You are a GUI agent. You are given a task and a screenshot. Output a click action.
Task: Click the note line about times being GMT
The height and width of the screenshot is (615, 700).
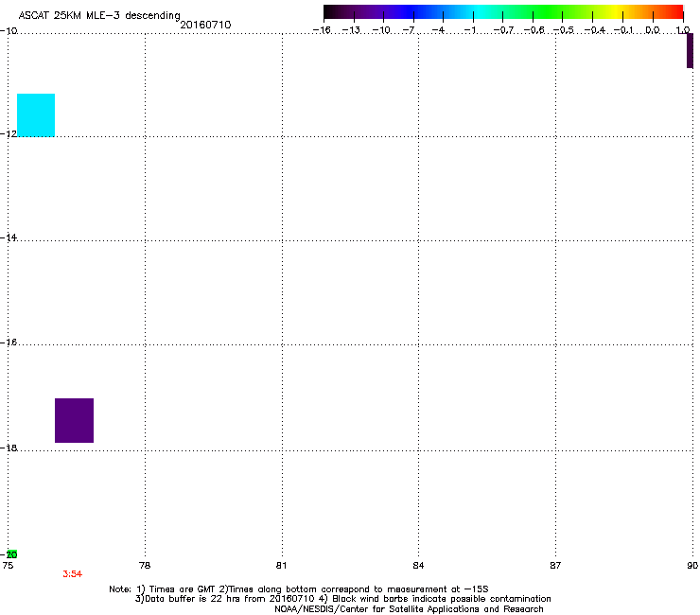pos(299,589)
